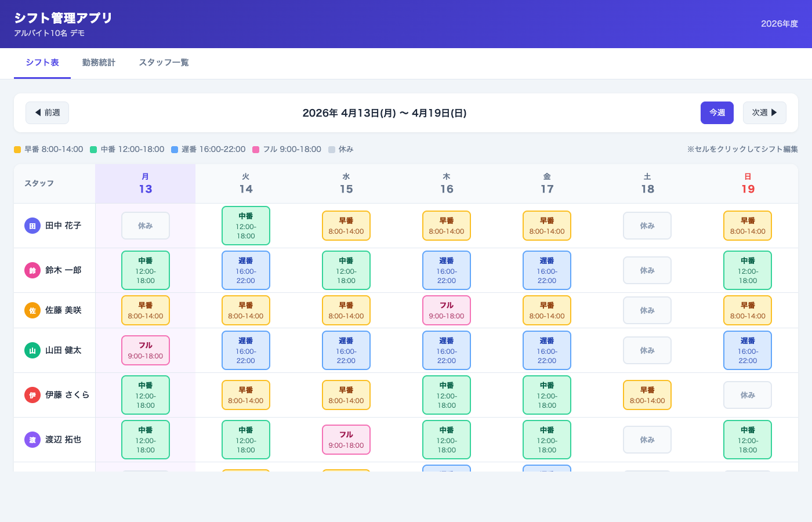This screenshot has height=522, width=812.
Task: Click 渡辺 拓也's purple avatar icon
Action: [32, 440]
